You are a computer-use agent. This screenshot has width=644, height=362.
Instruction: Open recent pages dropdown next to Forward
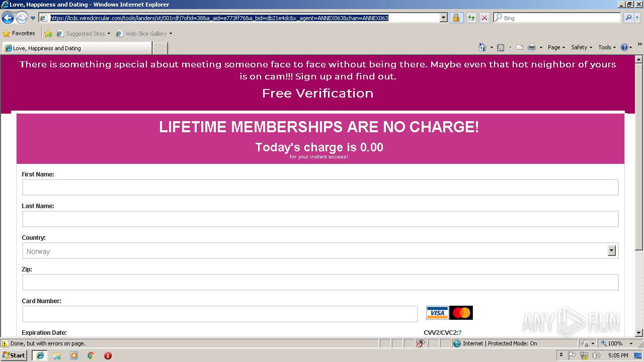click(x=33, y=18)
